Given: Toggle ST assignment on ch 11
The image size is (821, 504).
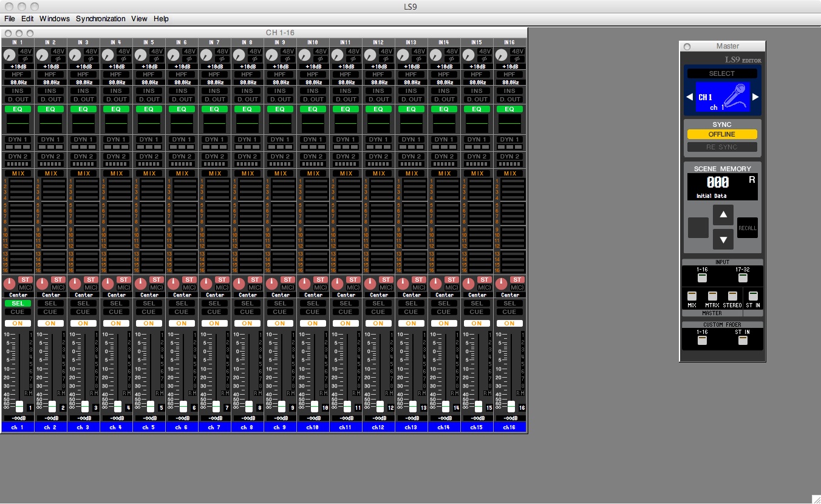Looking at the screenshot, I should (x=353, y=280).
